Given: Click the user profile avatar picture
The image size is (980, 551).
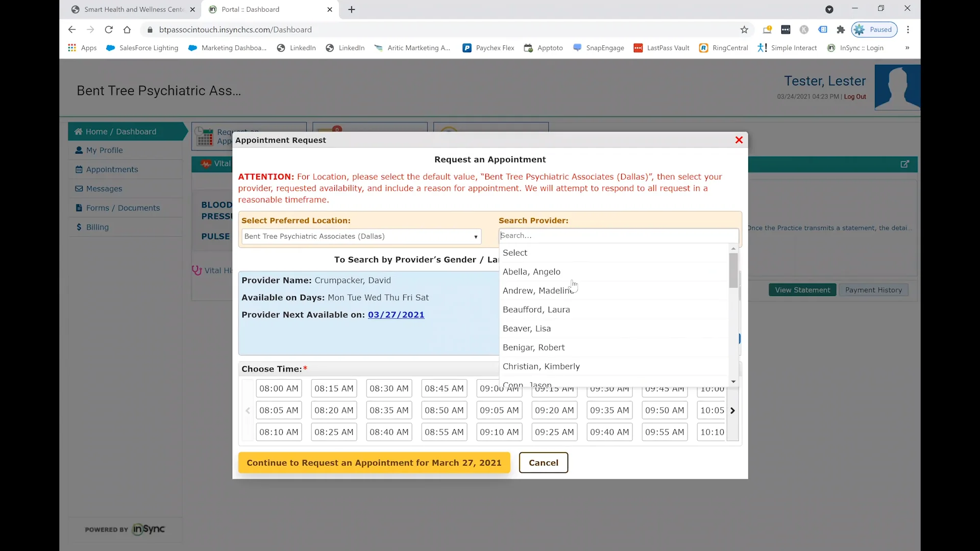Looking at the screenshot, I should 897,87.
